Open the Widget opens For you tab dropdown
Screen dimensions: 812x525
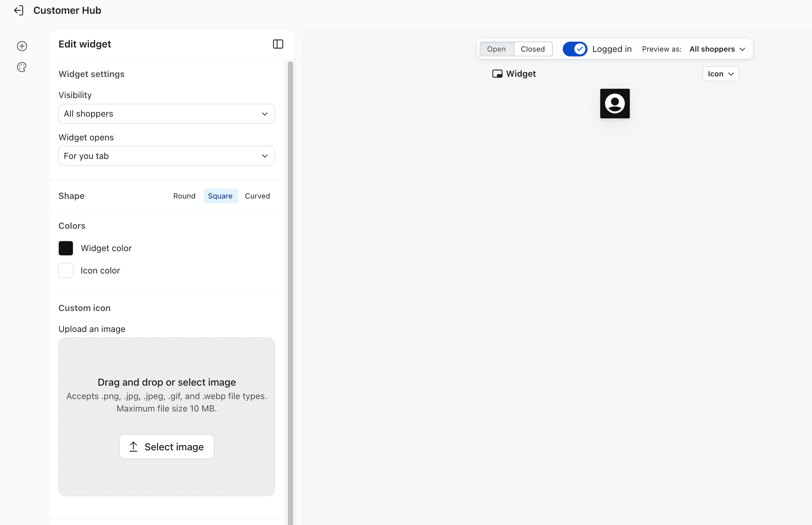(167, 156)
